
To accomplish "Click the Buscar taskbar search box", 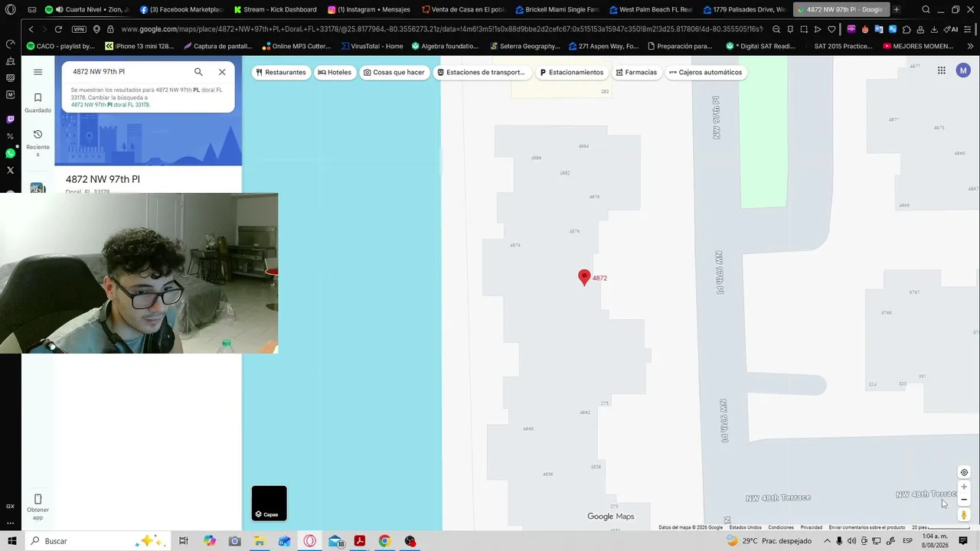I will pos(96,541).
